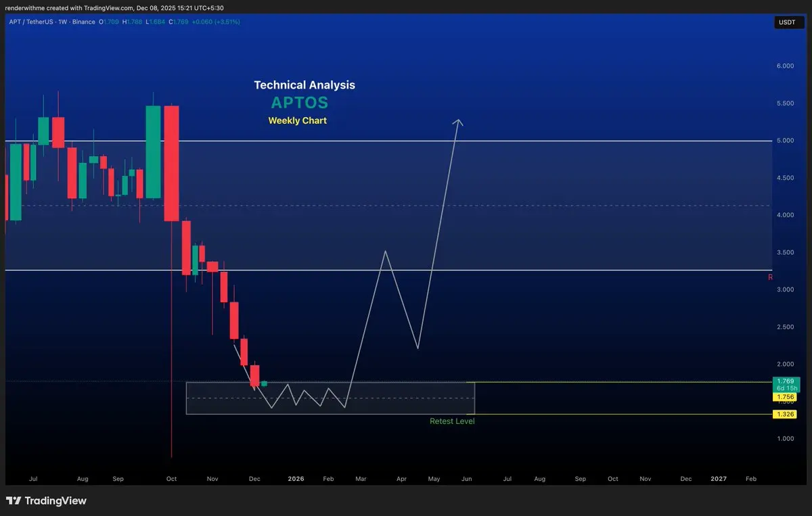The height and width of the screenshot is (516, 812).
Task: Click the high value H1.788 in legend
Action: coord(133,22)
